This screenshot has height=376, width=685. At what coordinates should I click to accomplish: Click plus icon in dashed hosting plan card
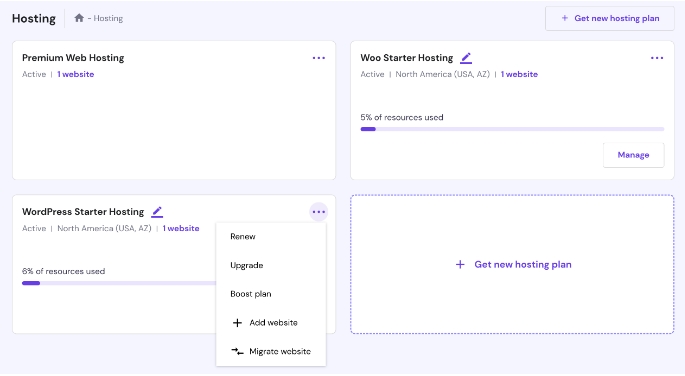pos(460,265)
